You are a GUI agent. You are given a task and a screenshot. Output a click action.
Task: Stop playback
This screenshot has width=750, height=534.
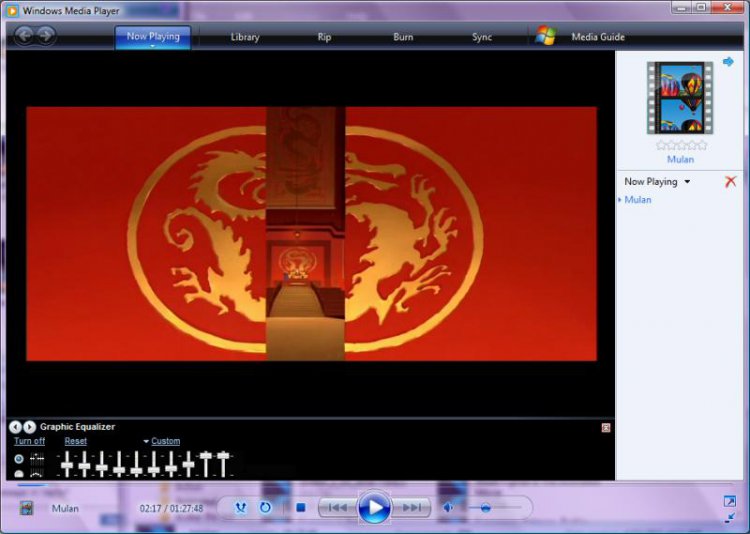click(300, 507)
